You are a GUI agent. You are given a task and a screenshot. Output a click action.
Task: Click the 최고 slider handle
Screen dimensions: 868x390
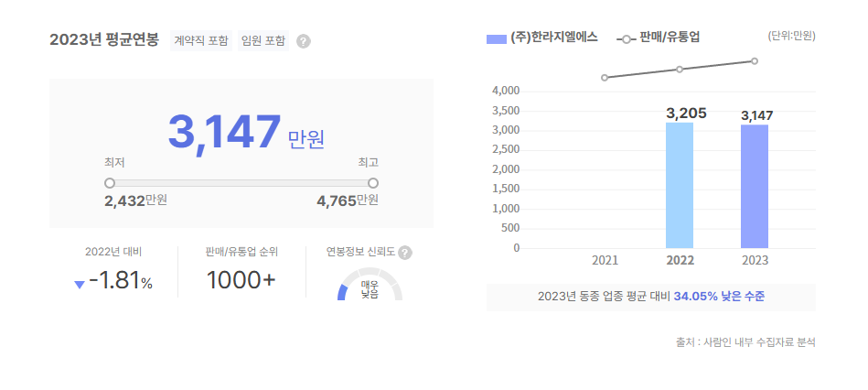pos(373,183)
